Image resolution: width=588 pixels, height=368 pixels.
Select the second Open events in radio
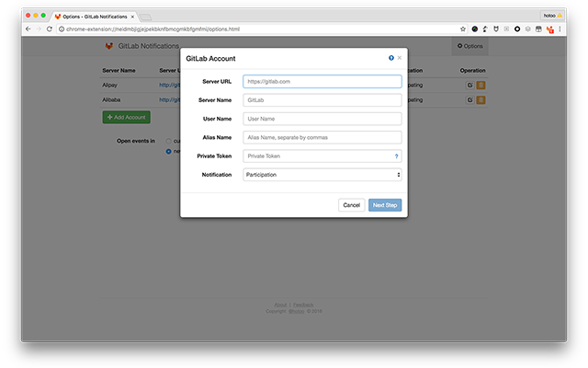point(168,151)
